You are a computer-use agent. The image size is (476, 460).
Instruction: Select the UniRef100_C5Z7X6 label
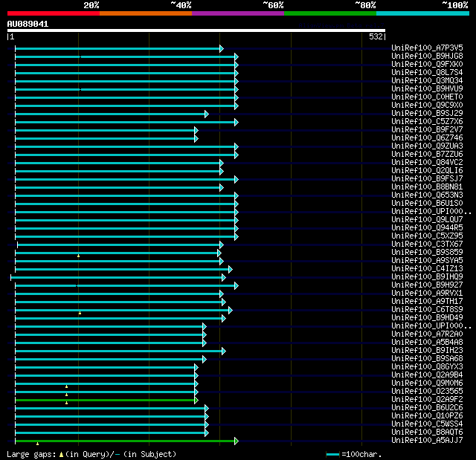click(x=427, y=122)
